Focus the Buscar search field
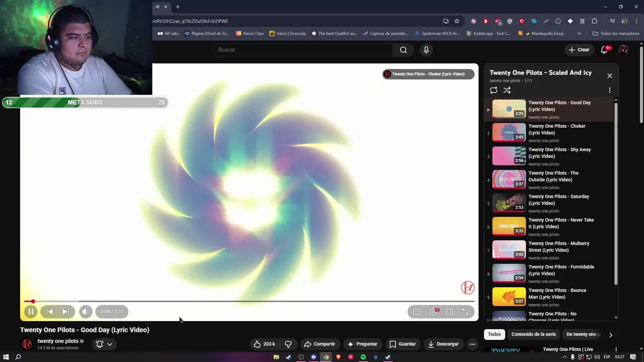 coord(303,50)
